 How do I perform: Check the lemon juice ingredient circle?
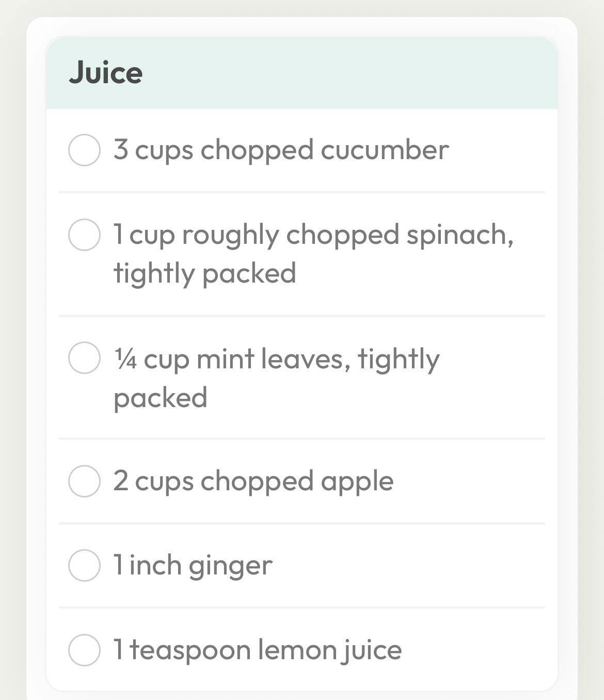click(x=84, y=650)
